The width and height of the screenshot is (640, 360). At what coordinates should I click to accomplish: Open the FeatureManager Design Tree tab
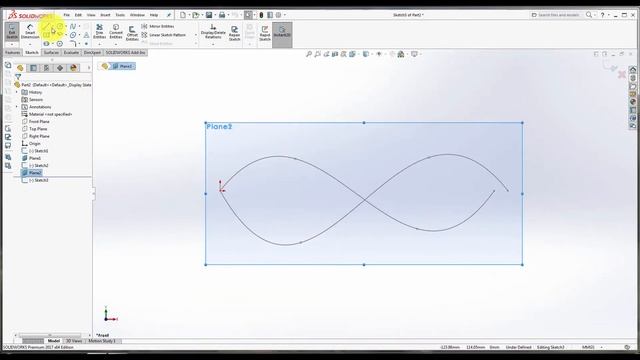pyautogui.click(x=20, y=68)
